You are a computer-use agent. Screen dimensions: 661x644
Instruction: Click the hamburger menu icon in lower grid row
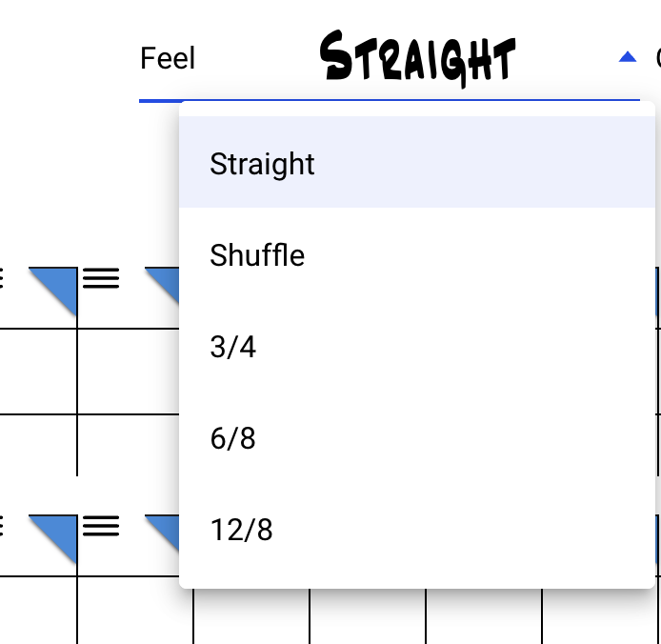[x=101, y=526]
